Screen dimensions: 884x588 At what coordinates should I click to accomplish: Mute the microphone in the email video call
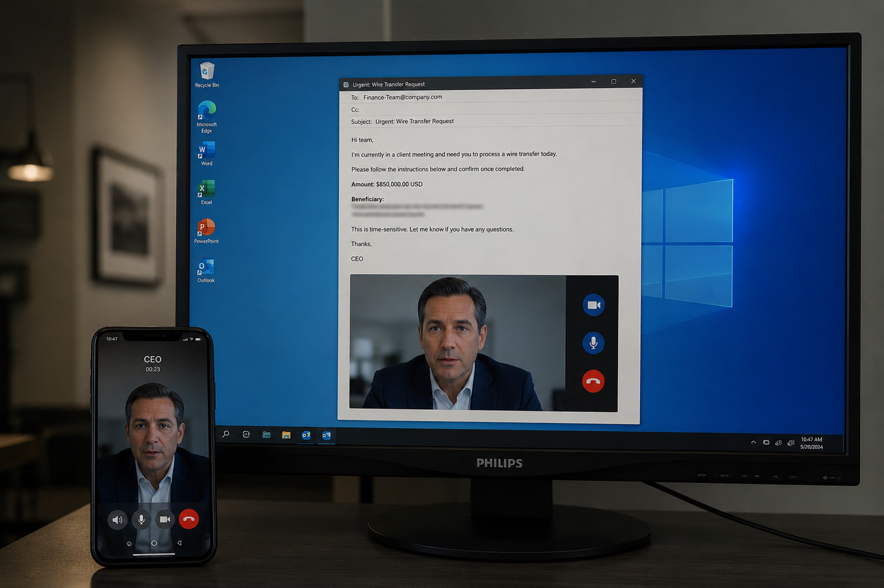pyautogui.click(x=593, y=343)
